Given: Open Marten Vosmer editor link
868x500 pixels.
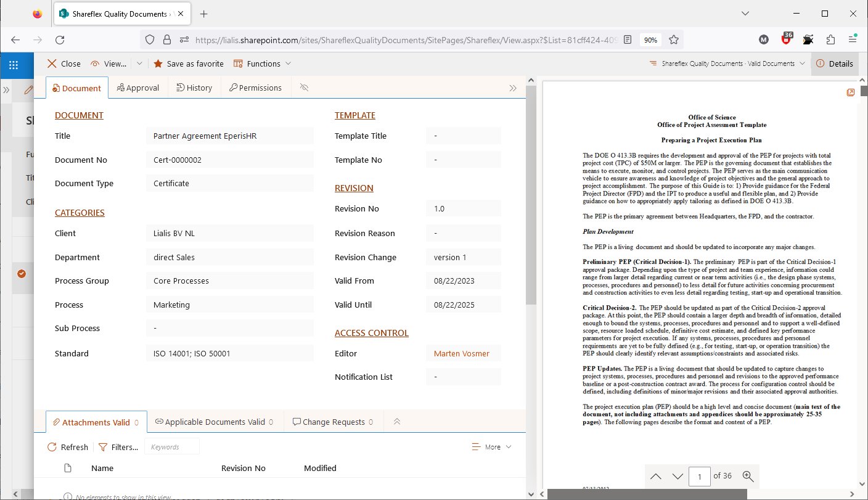Looking at the screenshot, I should pyautogui.click(x=462, y=353).
